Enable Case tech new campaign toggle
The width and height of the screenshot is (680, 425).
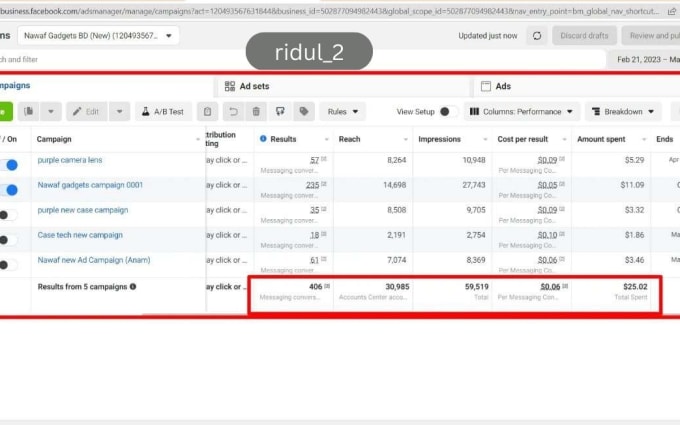(7, 240)
